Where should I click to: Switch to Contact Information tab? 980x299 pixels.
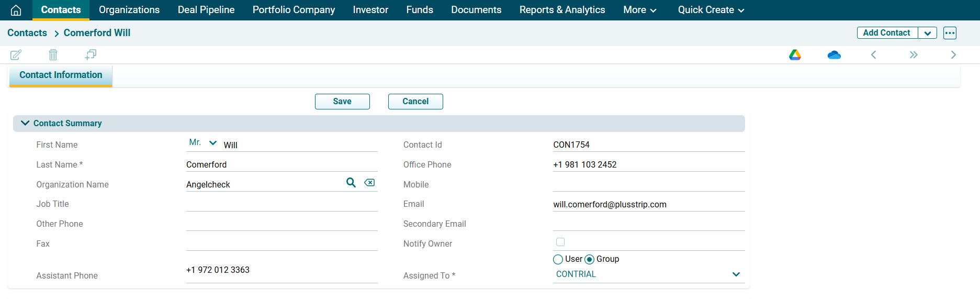(x=61, y=75)
